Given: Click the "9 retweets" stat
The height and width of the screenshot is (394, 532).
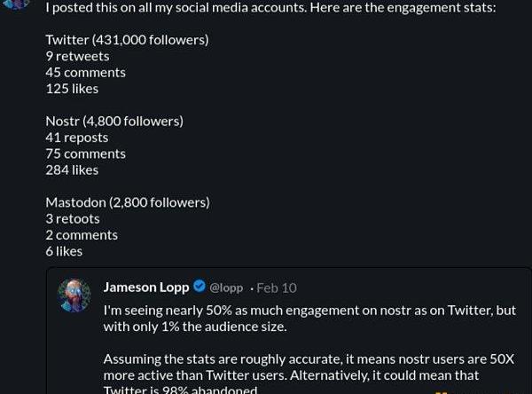Looking at the screenshot, I should (77, 56).
